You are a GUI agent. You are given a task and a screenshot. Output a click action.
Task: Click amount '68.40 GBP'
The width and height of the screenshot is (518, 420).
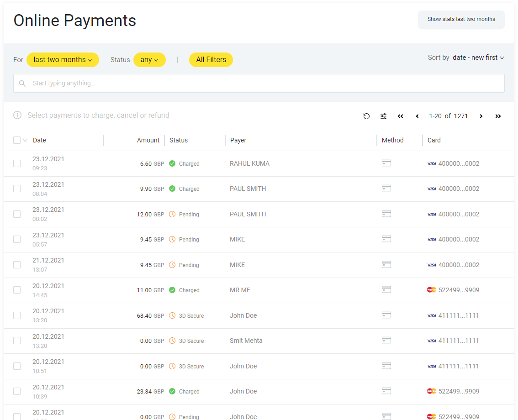click(x=150, y=315)
